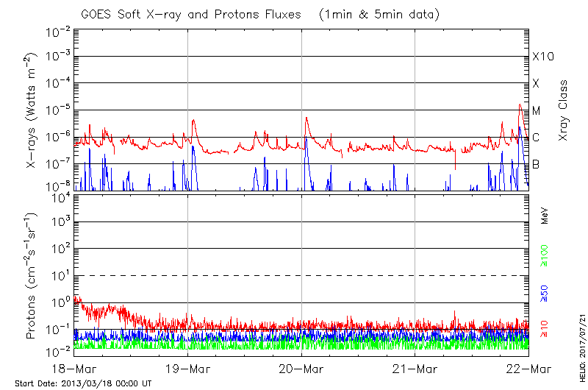The image size is (588, 390).
Task: Select the Protons y-axis label
Action: point(32,275)
